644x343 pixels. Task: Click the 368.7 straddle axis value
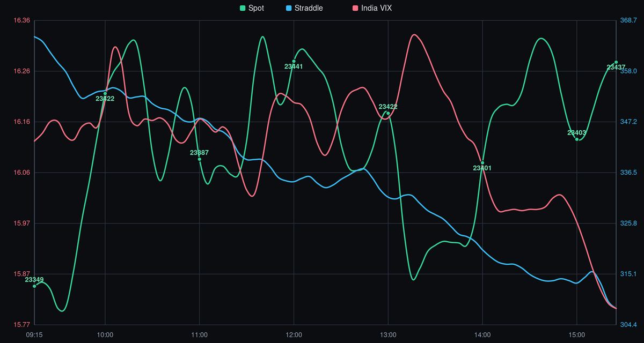pos(628,20)
